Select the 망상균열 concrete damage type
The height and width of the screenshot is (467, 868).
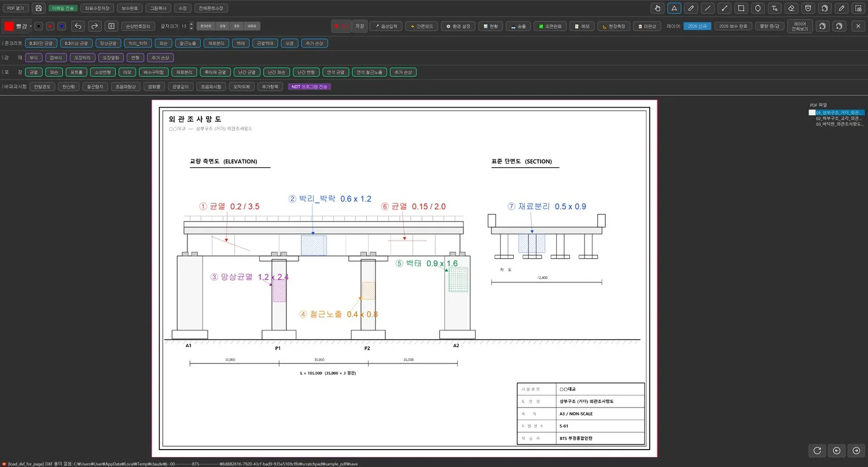coord(108,43)
